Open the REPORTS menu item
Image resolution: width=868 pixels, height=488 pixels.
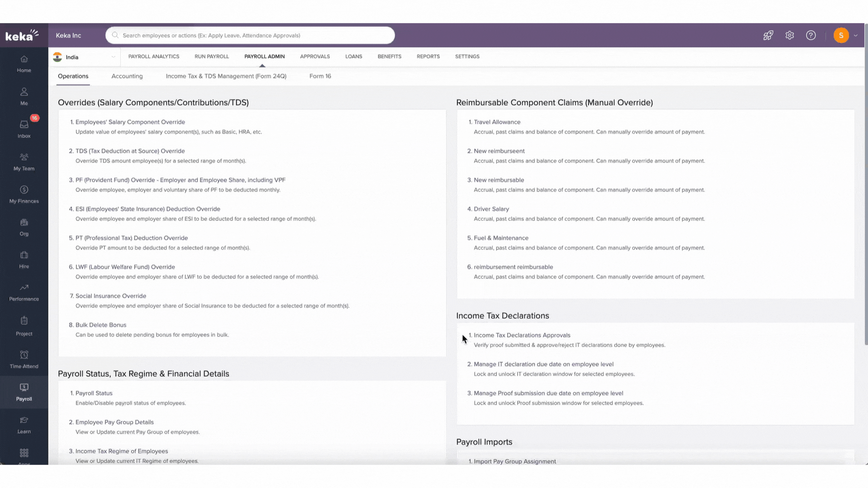tap(428, 56)
